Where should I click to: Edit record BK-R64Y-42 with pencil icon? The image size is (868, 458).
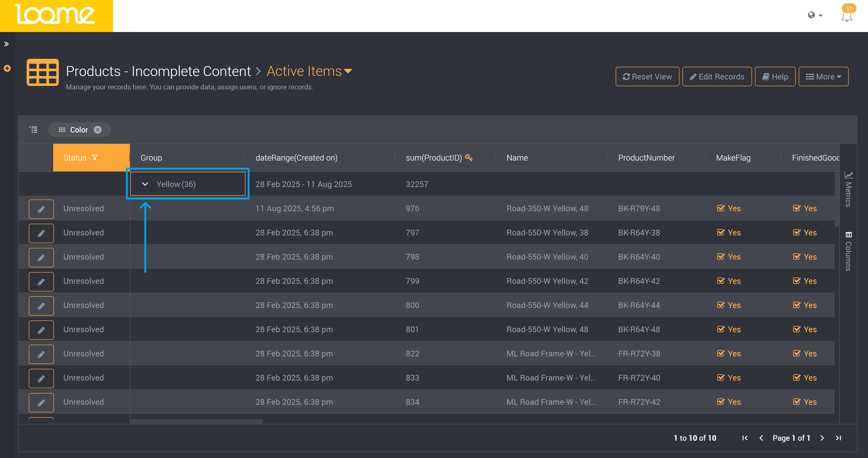[x=41, y=282]
